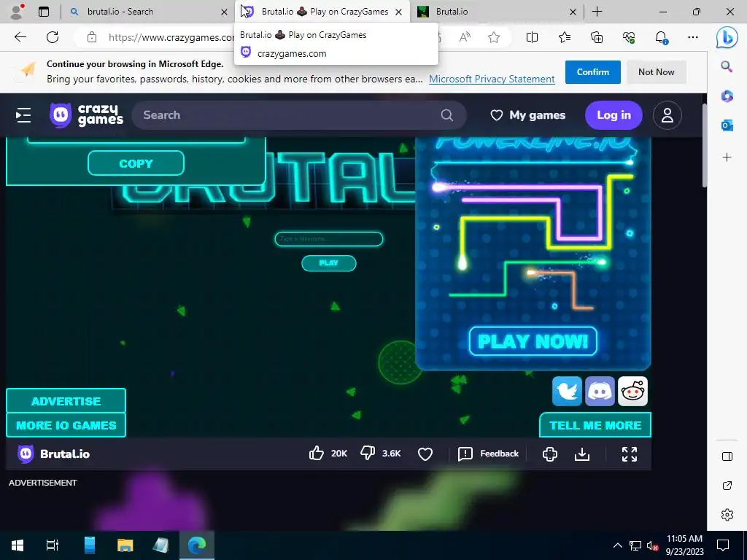The height and width of the screenshot is (560, 747).
Task: Open My games favorites
Action: click(x=528, y=114)
